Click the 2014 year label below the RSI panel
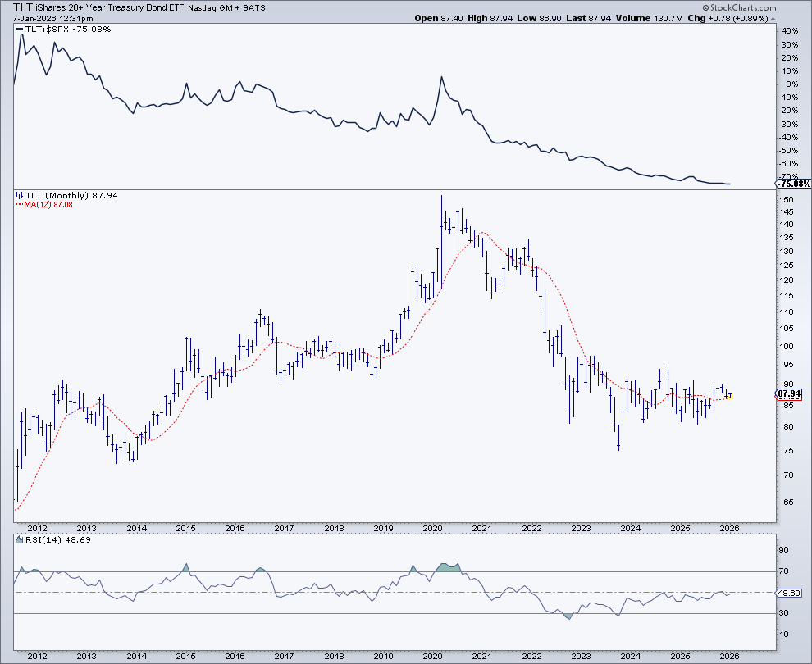Screen dimensions: 812x664 [137, 657]
